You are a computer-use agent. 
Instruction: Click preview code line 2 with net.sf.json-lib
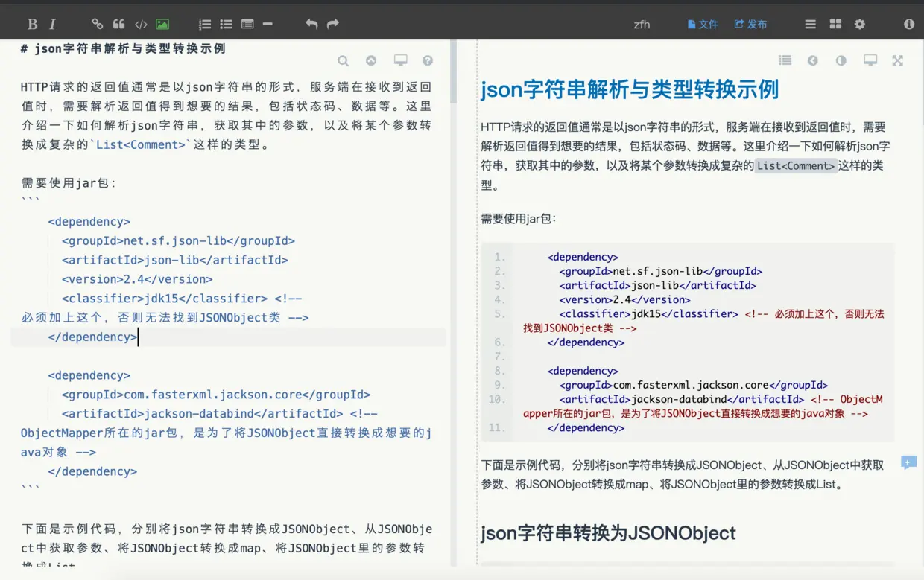click(661, 271)
